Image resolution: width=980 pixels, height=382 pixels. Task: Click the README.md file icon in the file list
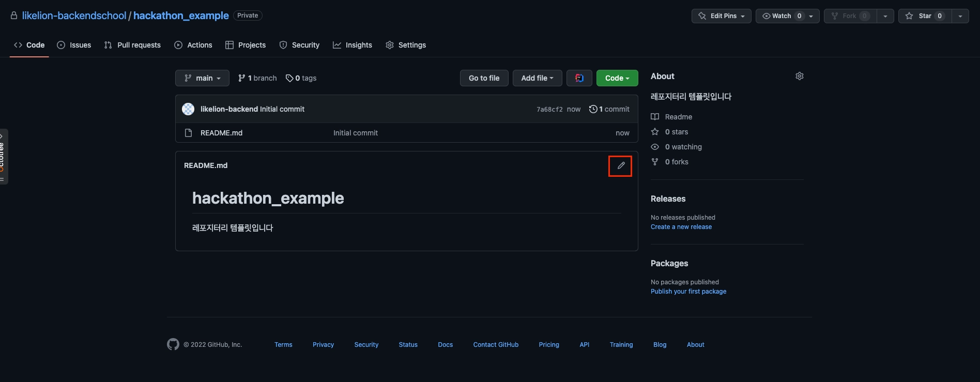click(x=189, y=133)
